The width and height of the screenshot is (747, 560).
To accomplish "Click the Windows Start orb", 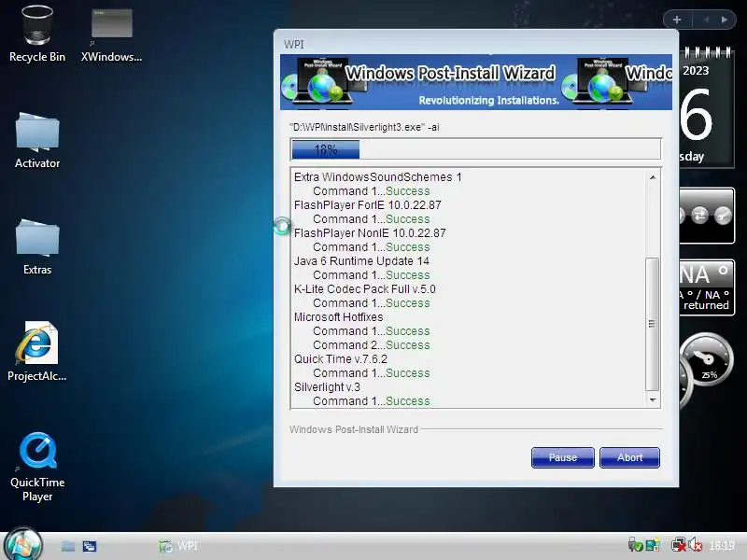I will tap(22, 545).
